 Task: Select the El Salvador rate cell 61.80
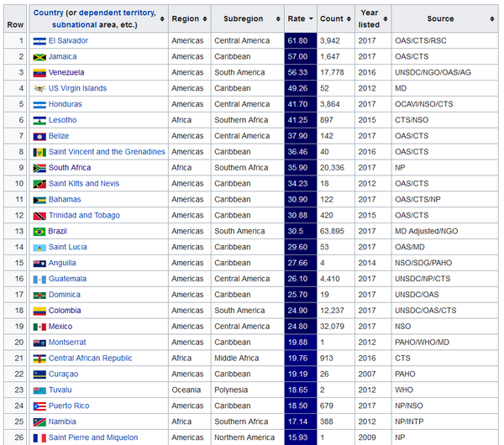coord(300,41)
